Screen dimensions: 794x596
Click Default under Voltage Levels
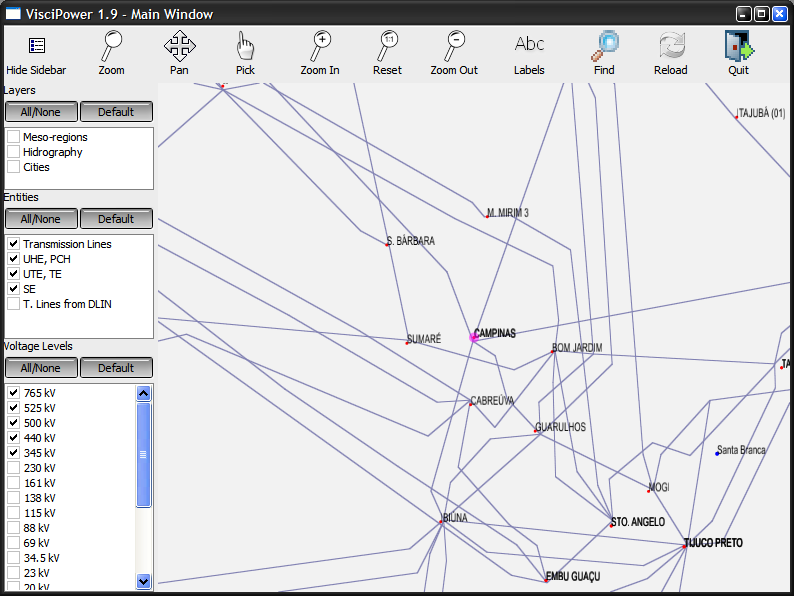coord(116,368)
